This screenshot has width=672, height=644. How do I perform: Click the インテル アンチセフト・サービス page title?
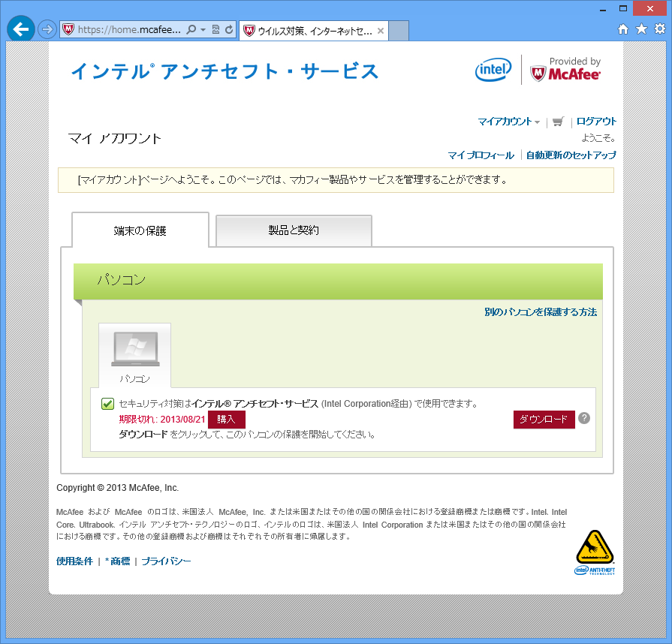click(225, 71)
